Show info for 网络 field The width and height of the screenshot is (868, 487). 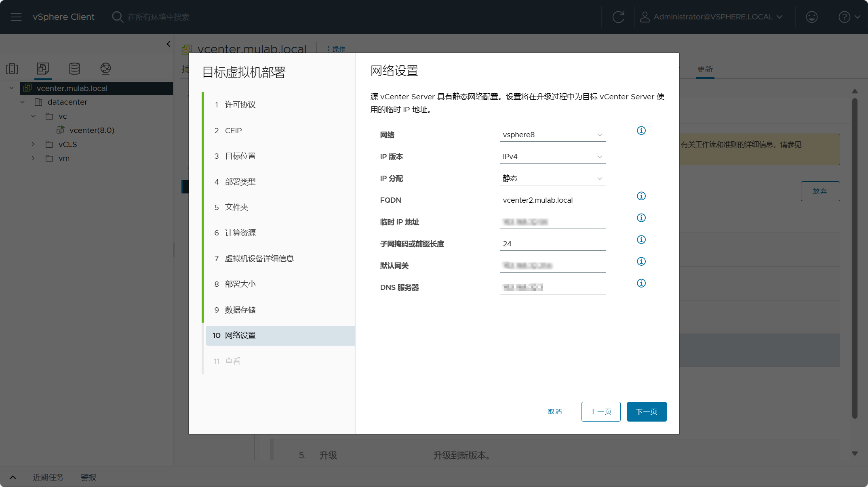(641, 130)
